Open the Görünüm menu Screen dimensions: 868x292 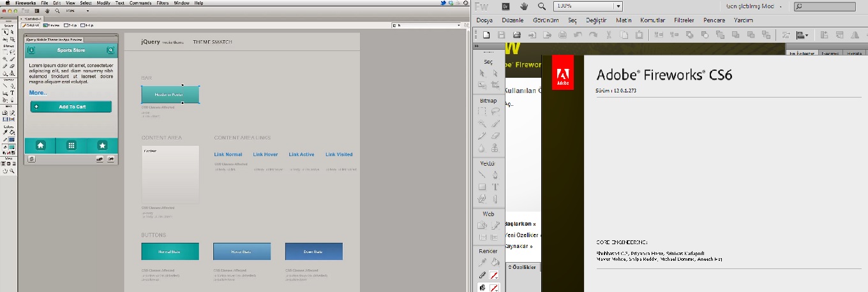pyautogui.click(x=546, y=20)
